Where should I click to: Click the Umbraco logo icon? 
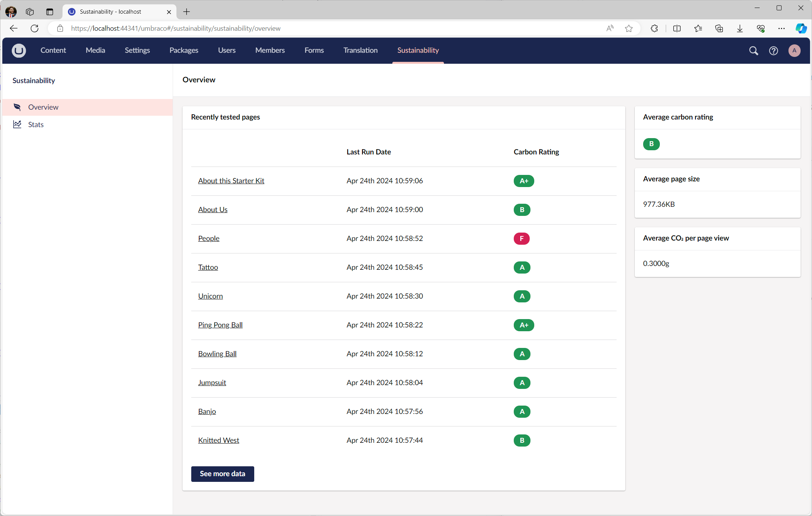point(19,50)
